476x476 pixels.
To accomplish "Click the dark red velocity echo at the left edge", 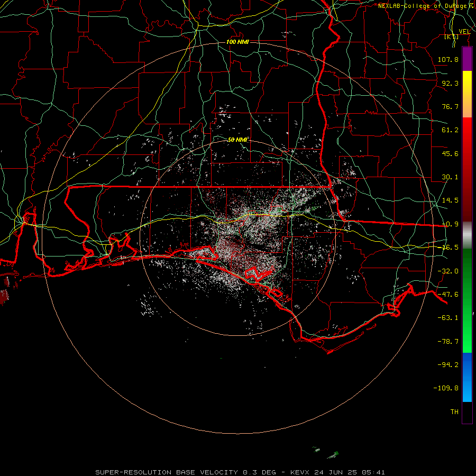I will 4,297.
